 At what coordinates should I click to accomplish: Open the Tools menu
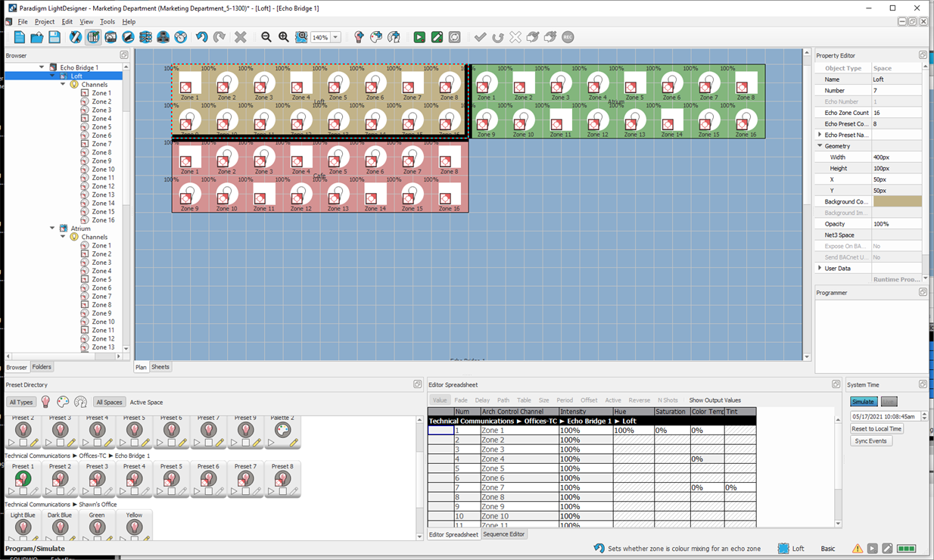[x=107, y=22]
